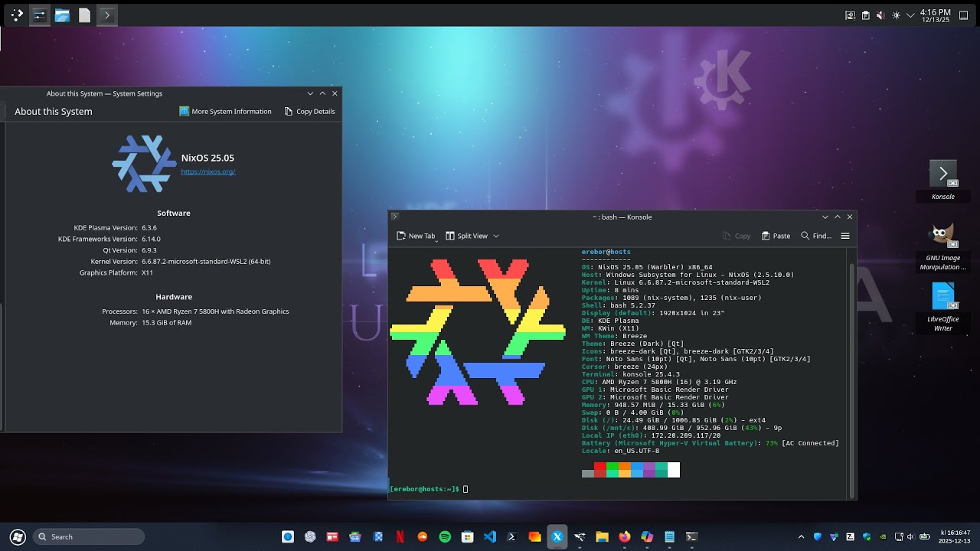Click Paste in Konsole toolbar

click(776, 236)
